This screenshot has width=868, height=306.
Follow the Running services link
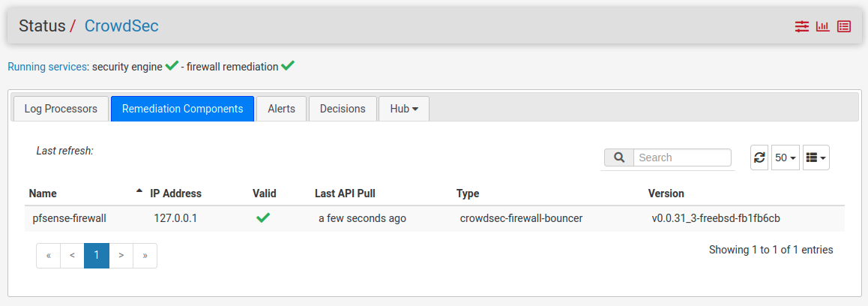(x=47, y=67)
